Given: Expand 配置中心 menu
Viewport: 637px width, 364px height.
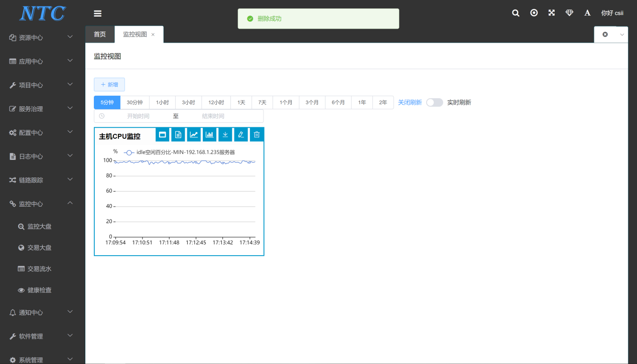Looking at the screenshot, I should point(43,133).
